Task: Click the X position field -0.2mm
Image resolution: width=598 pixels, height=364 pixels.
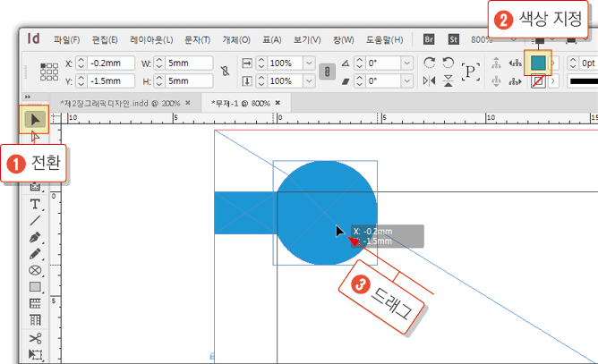Action: (111, 63)
